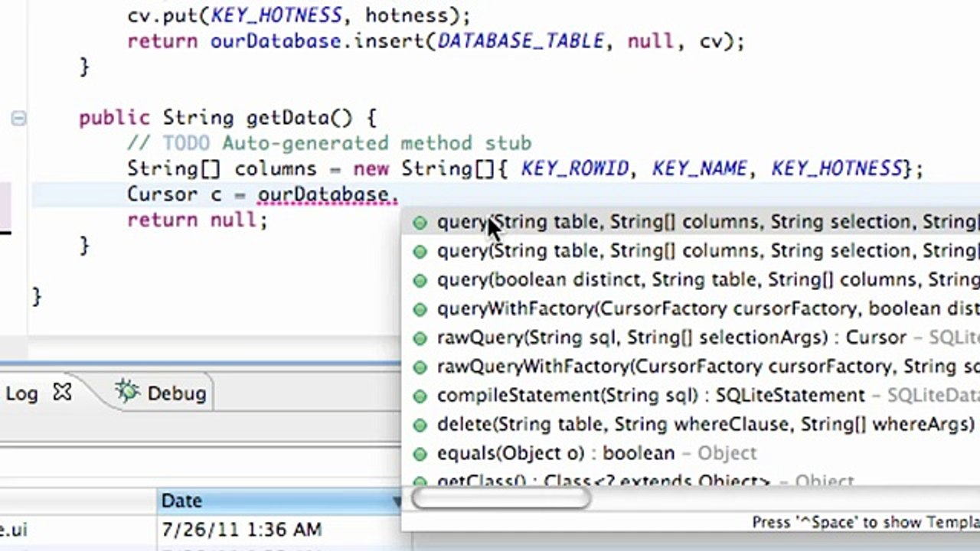
Task: Click green method icon beside queryWithFactory
Action: point(420,309)
